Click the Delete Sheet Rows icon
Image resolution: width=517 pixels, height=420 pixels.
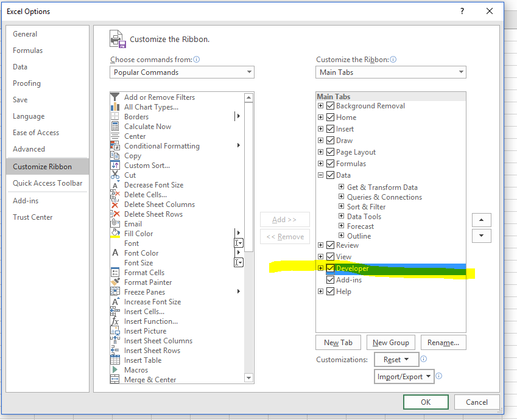point(114,214)
